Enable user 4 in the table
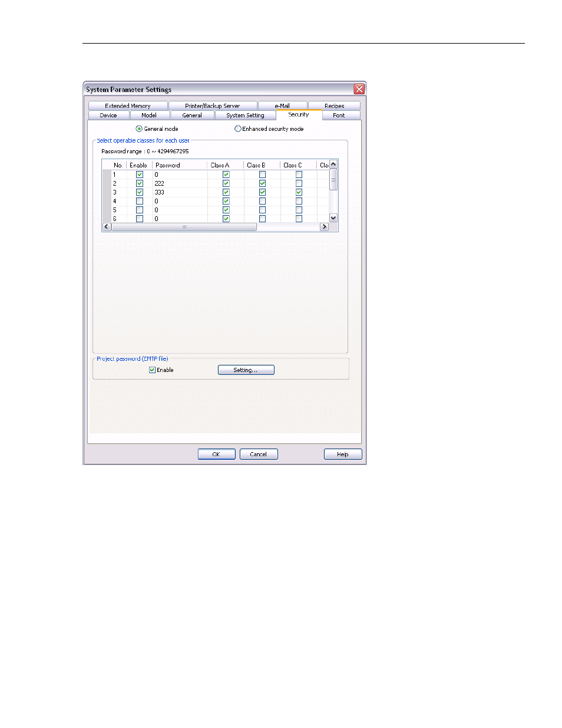562x728 pixels. click(x=140, y=201)
